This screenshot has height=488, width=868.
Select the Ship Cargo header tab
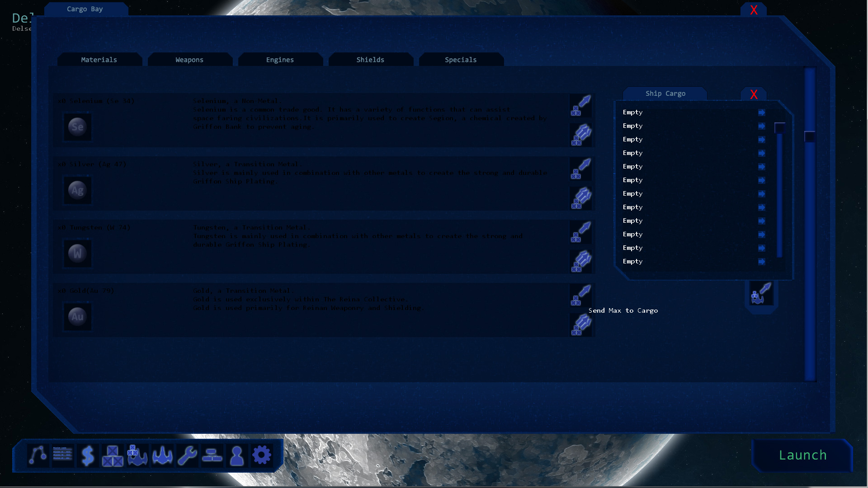[x=665, y=94]
